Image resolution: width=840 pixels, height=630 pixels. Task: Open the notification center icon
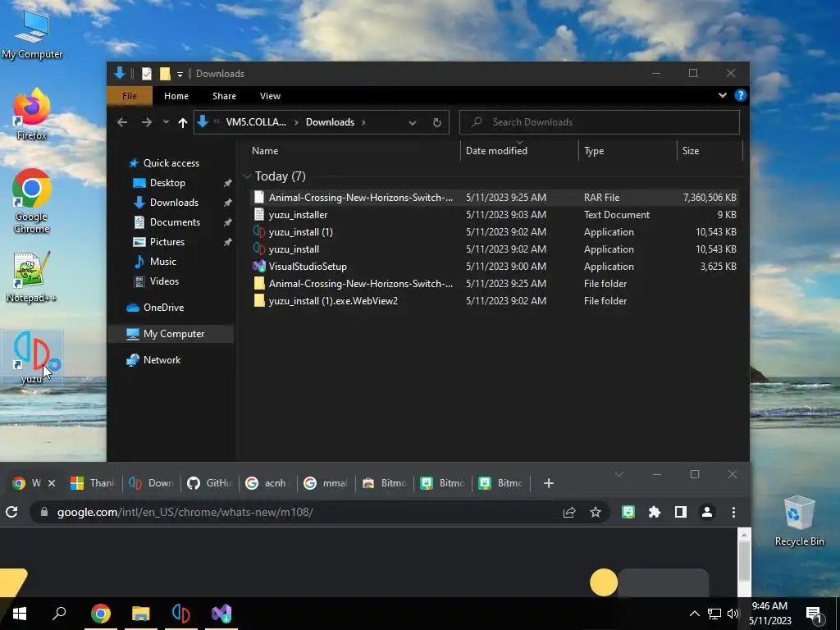(x=813, y=614)
